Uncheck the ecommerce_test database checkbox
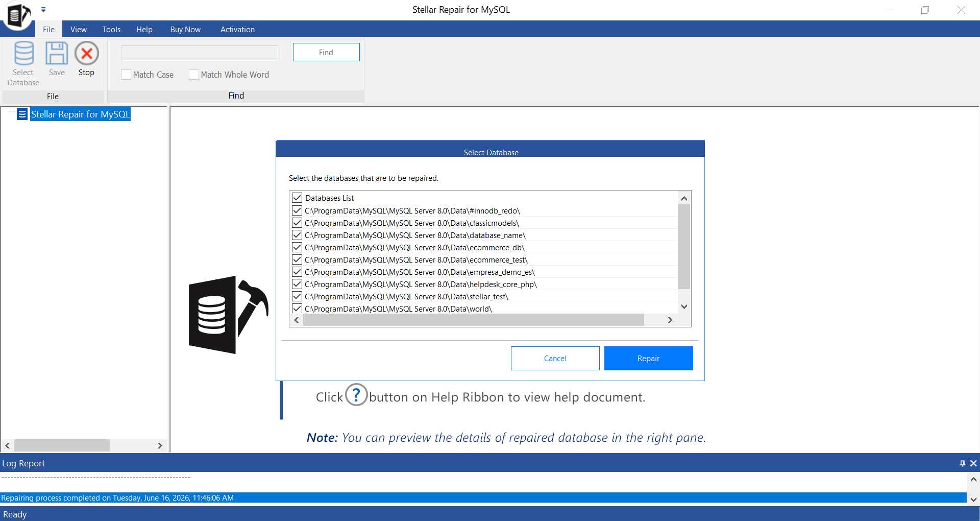The image size is (980, 521). [x=297, y=259]
